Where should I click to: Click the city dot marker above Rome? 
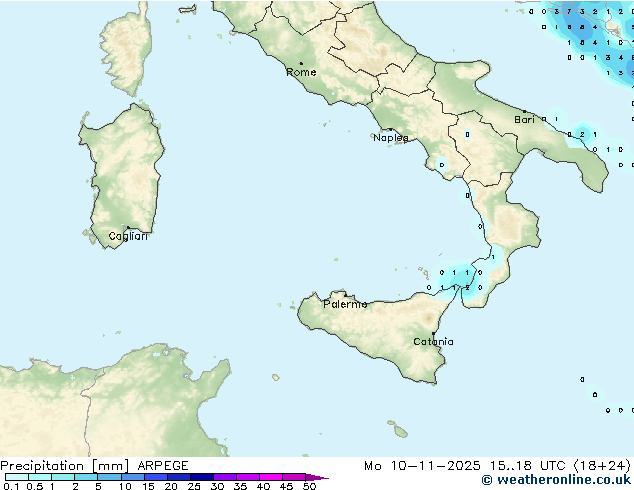tap(301, 63)
